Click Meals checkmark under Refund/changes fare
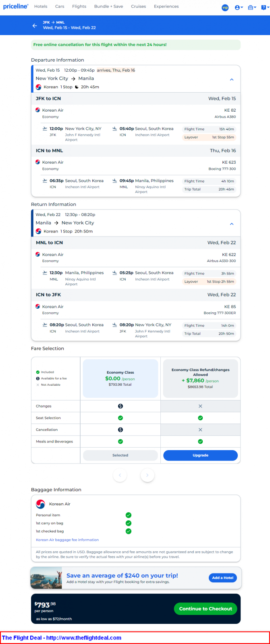270x644 pixels. [200, 442]
